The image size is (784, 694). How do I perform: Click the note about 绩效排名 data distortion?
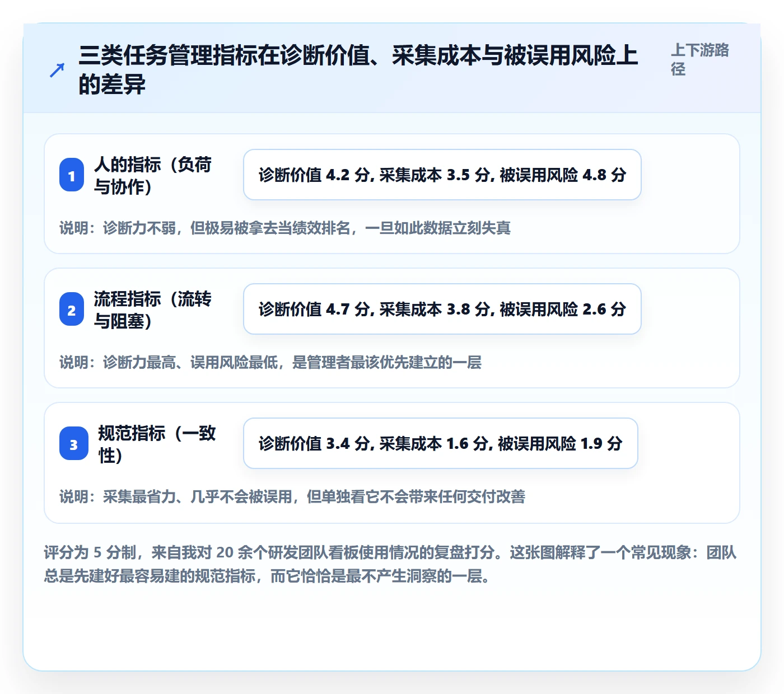click(x=285, y=228)
